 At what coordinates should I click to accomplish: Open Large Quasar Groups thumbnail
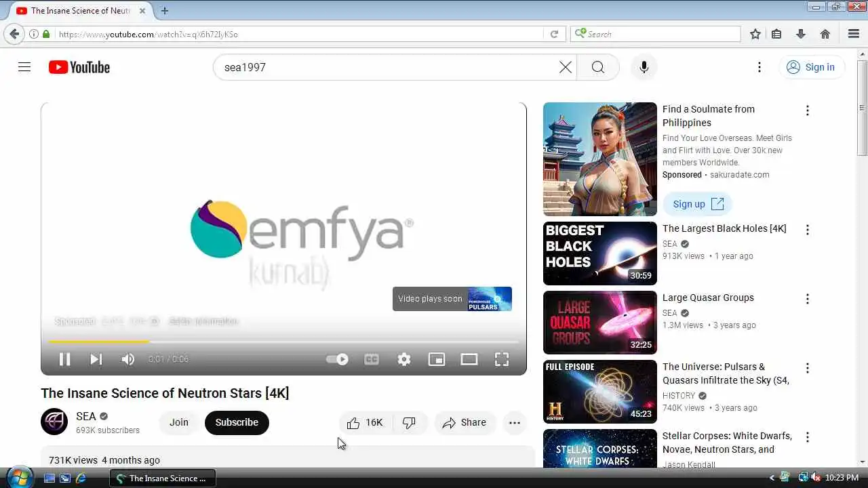pos(600,323)
